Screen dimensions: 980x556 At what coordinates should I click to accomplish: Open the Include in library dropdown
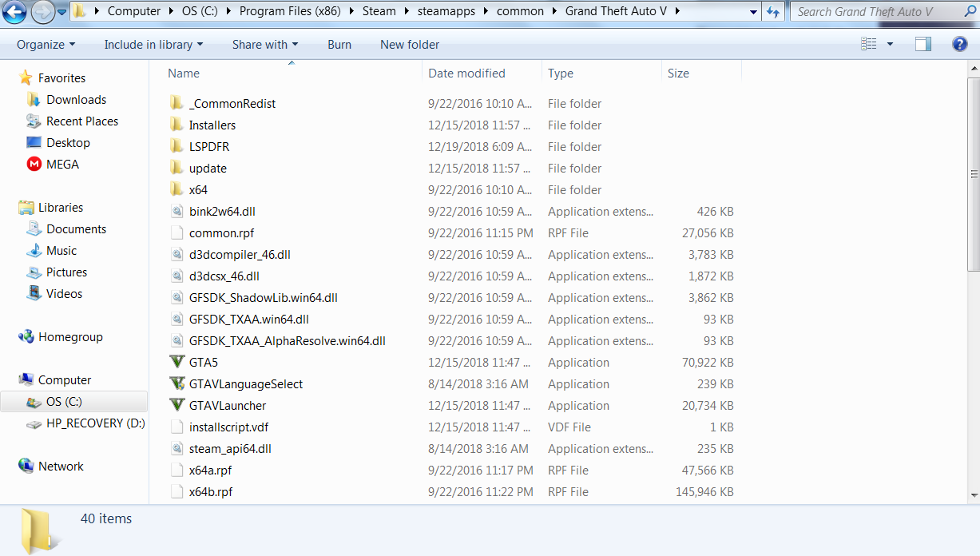[153, 45]
